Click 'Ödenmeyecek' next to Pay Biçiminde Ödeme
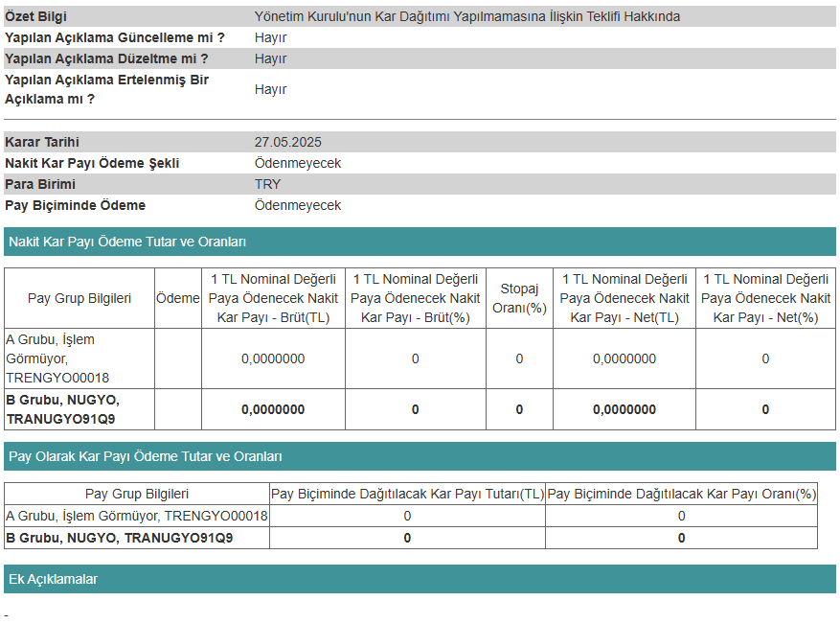Screen dimensions: 840x624 [x=297, y=205]
